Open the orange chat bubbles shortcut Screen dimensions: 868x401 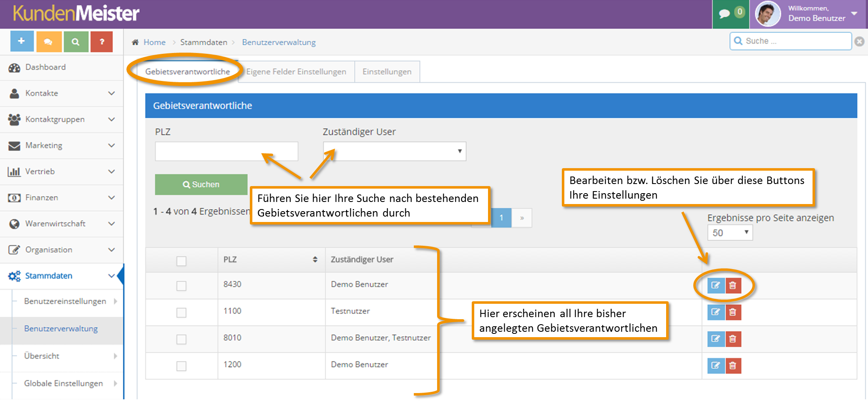[x=49, y=41]
